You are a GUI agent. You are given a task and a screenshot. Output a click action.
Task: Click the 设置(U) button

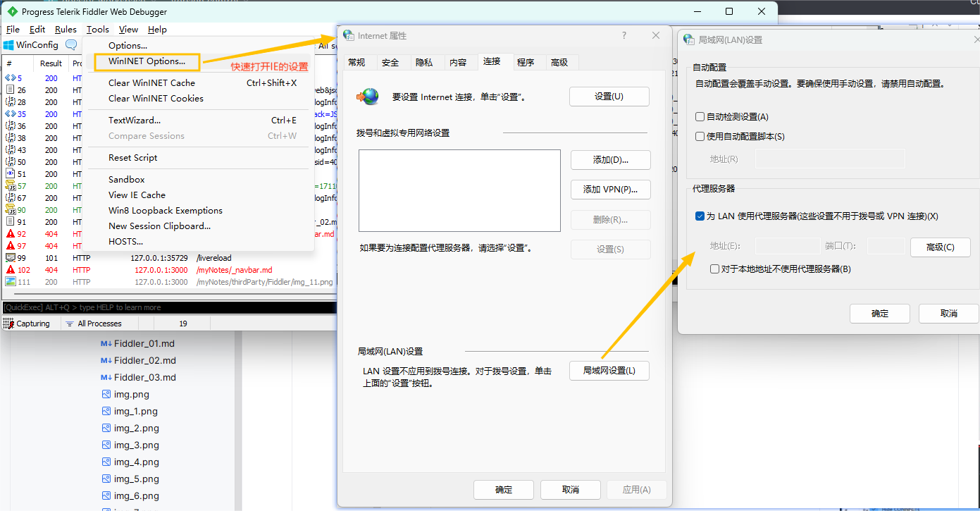[x=609, y=97]
